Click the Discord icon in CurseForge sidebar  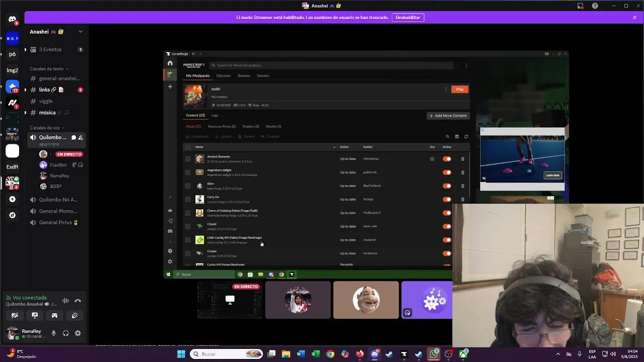pos(170,231)
